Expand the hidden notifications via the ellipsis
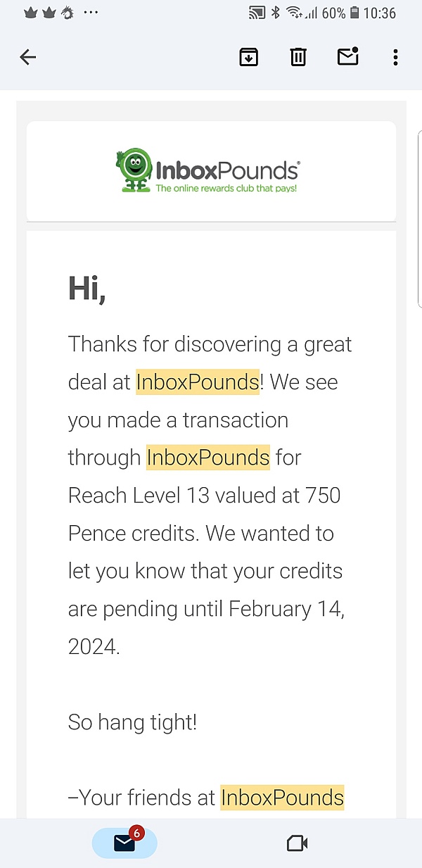This screenshot has width=422, height=868. [x=91, y=12]
